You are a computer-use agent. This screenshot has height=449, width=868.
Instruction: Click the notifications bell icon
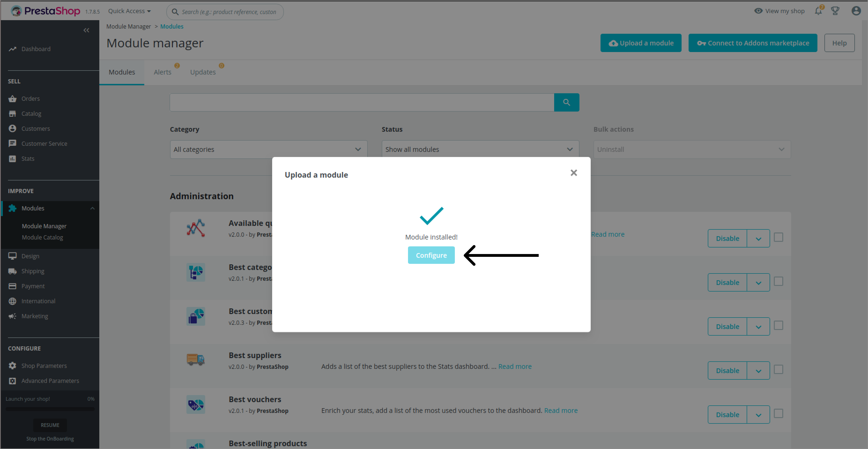click(x=818, y=11)
